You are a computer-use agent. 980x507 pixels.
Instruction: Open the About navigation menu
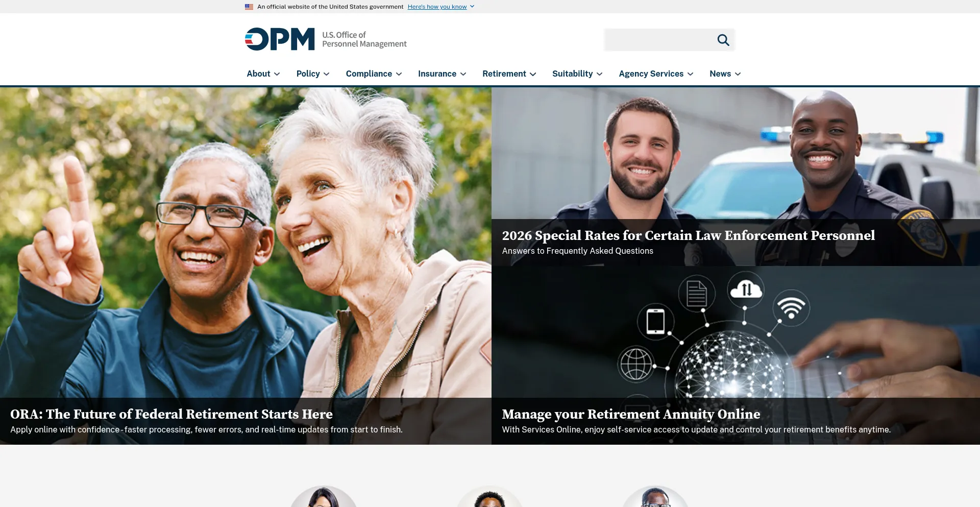point(263,74)
